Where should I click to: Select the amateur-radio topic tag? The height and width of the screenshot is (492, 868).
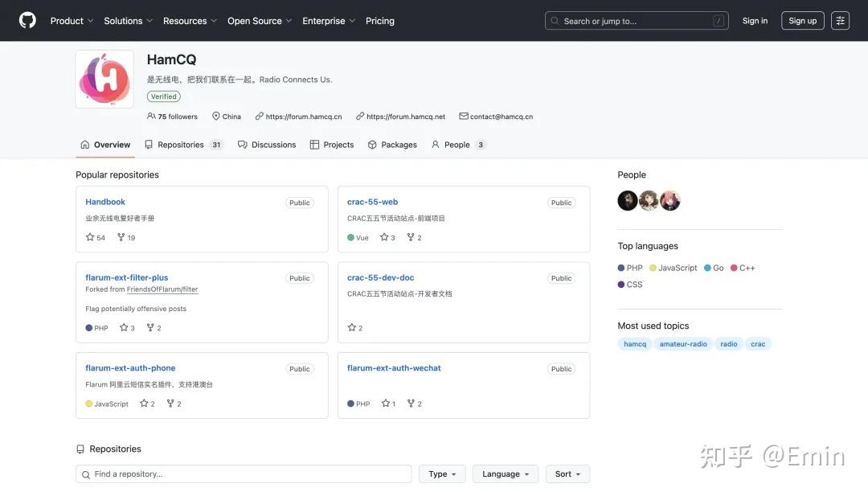[683, 344]
